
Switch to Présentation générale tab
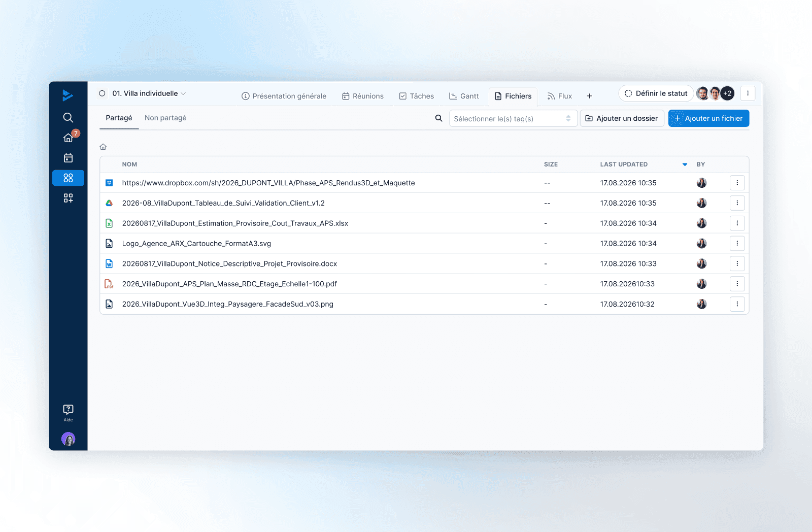(x=284, y=96)
